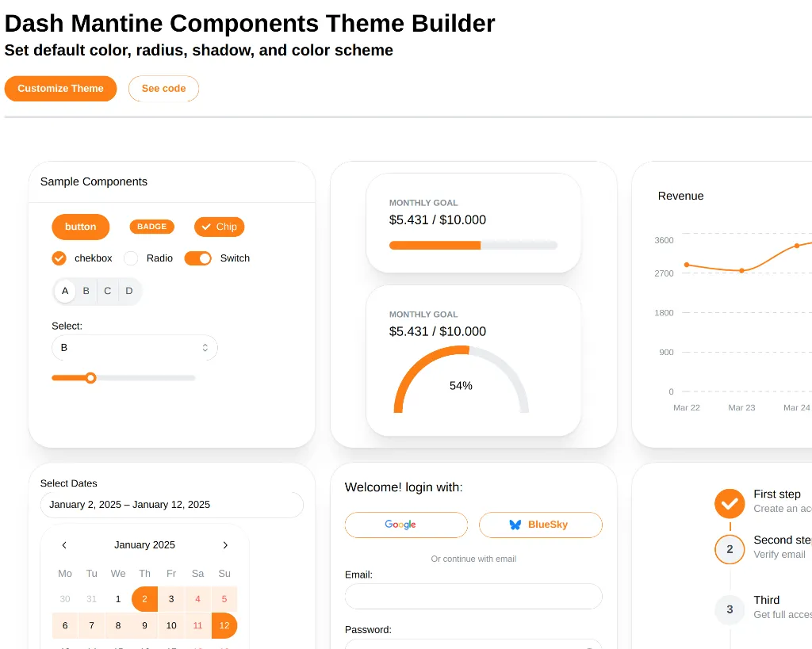Toggle the checked Chip component

tap(220, 227)
